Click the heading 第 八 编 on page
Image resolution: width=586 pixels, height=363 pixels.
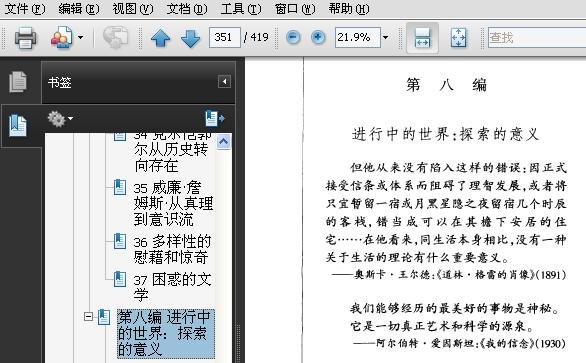click(x=446, y=85)
